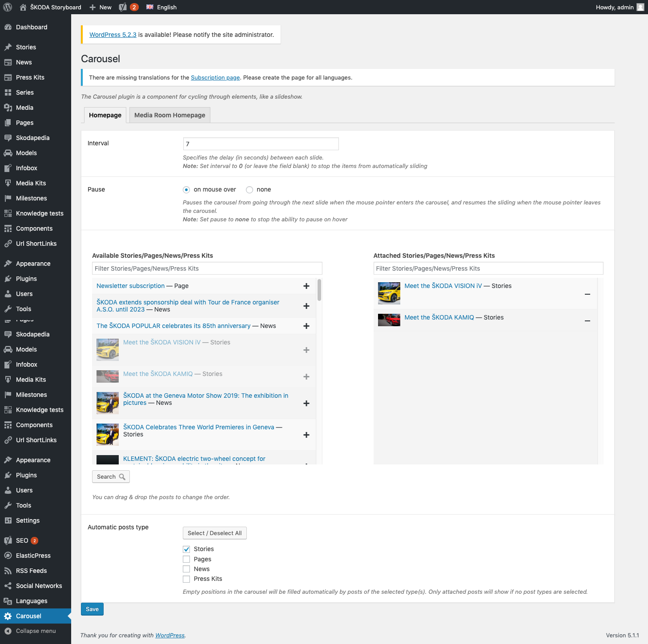The height and width of the screenshot is (644, 648).
Task: Click the 'Version 5.1.1' footer text
Action: click(x=622, y=636)
